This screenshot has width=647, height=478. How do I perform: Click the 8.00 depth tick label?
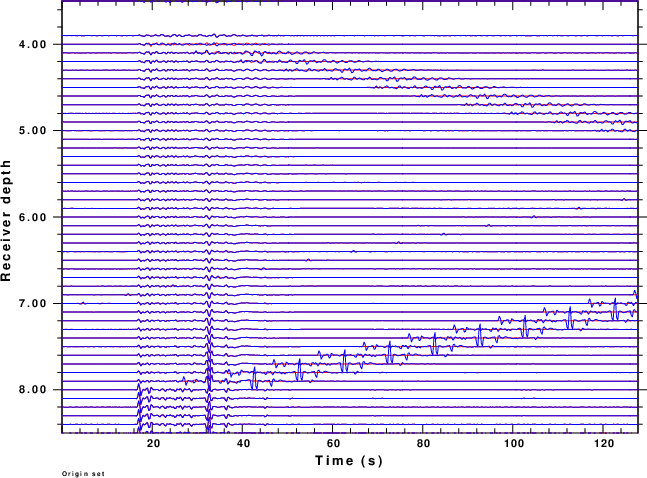(33, 390)
